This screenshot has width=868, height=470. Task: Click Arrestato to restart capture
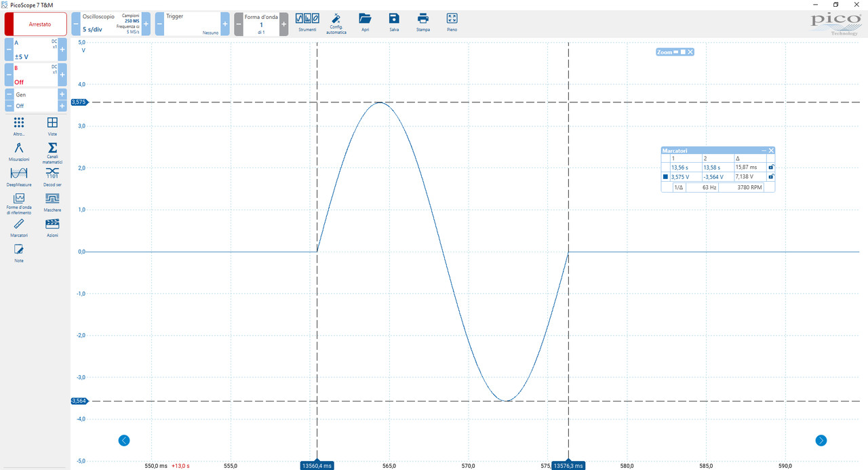[36, 24]
